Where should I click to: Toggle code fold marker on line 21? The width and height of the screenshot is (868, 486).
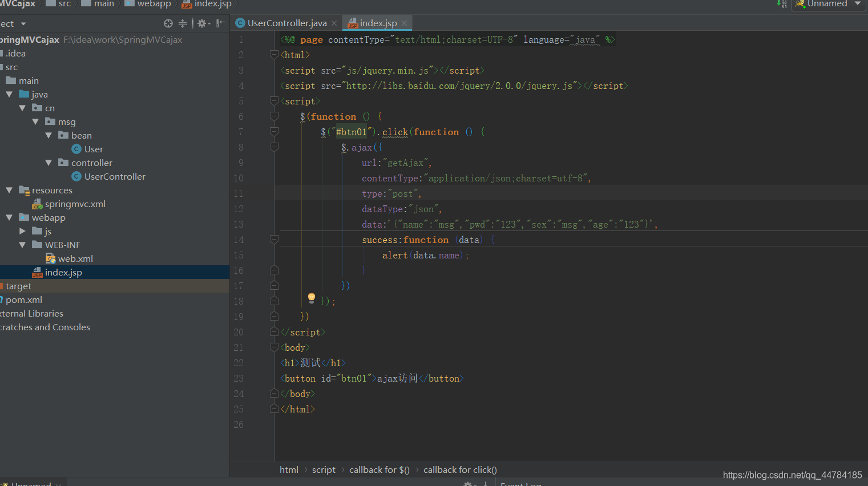(274, 347)
